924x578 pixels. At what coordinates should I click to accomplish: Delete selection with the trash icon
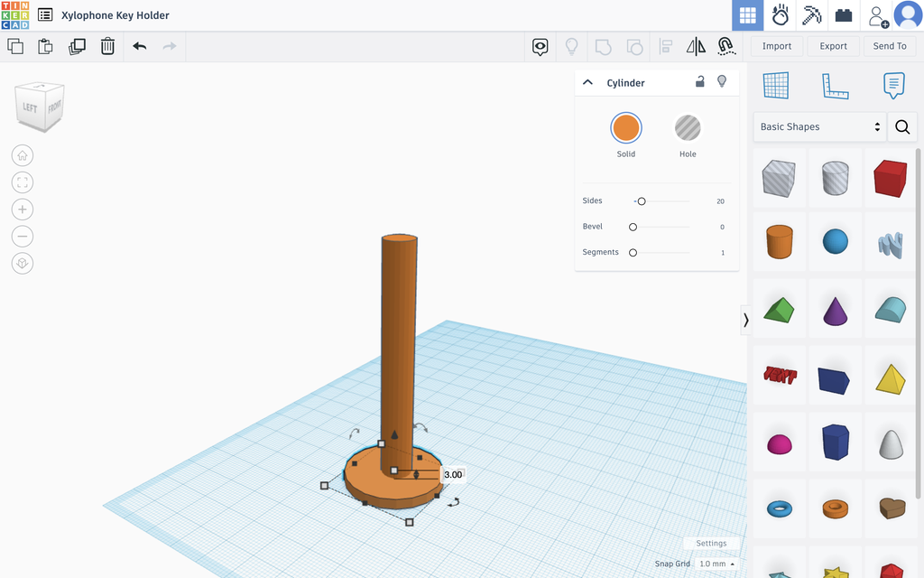pyautogui.click(x=107, y=46)
